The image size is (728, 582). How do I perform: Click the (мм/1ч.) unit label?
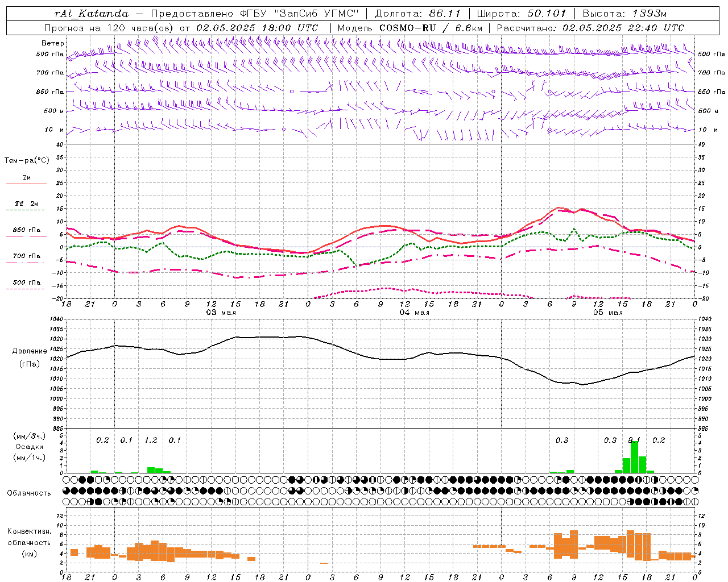[x=29, y=458]
